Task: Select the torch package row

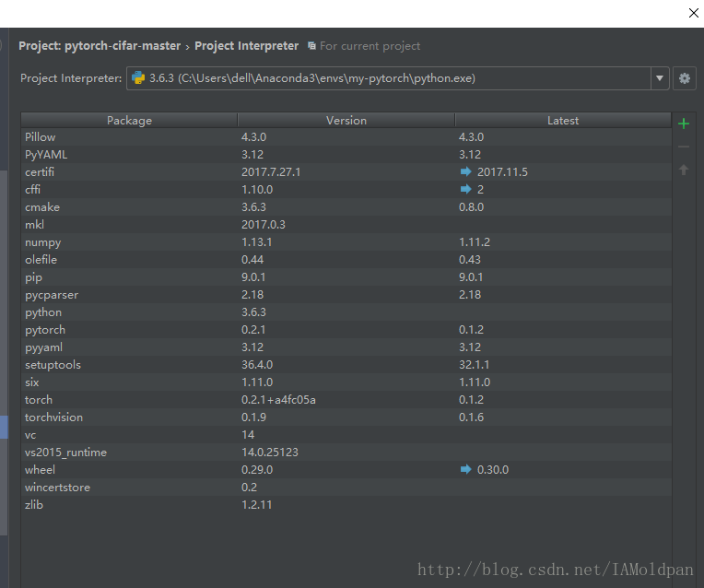Action: click(x=346, y=400)
